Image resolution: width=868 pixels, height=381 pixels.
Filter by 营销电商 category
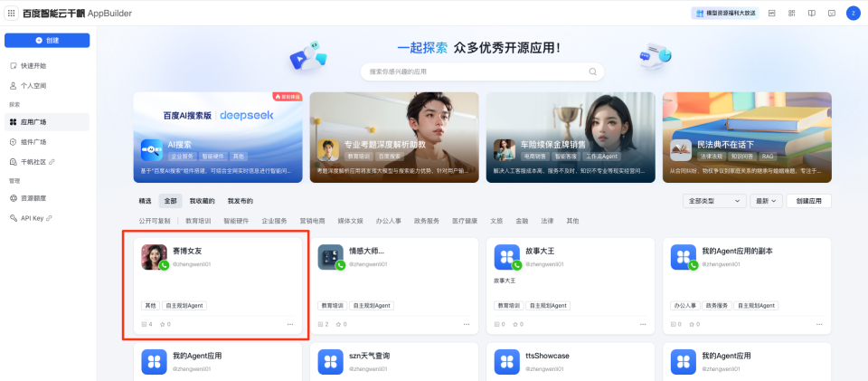click(x=312, y=221)
